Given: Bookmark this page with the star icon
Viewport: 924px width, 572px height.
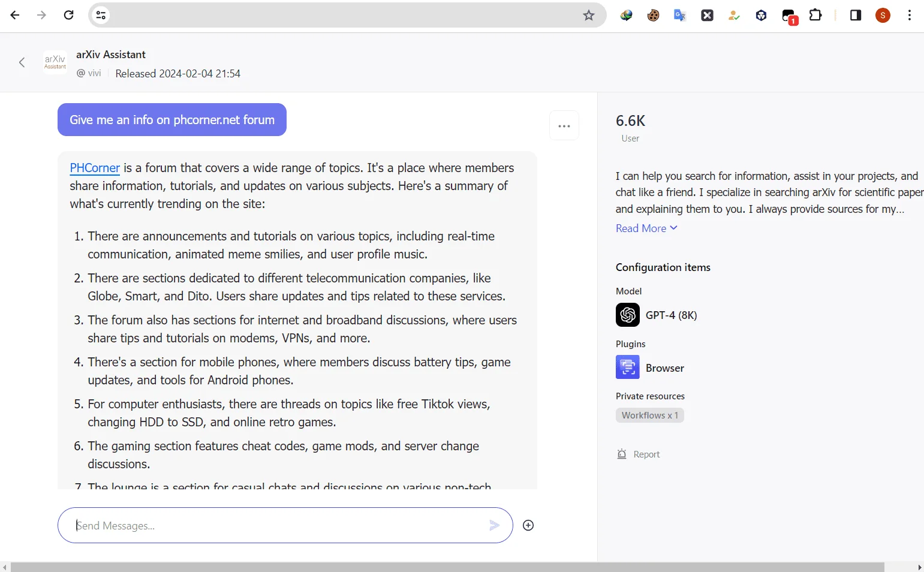Looking at the screenshot, I should (589, 15).
